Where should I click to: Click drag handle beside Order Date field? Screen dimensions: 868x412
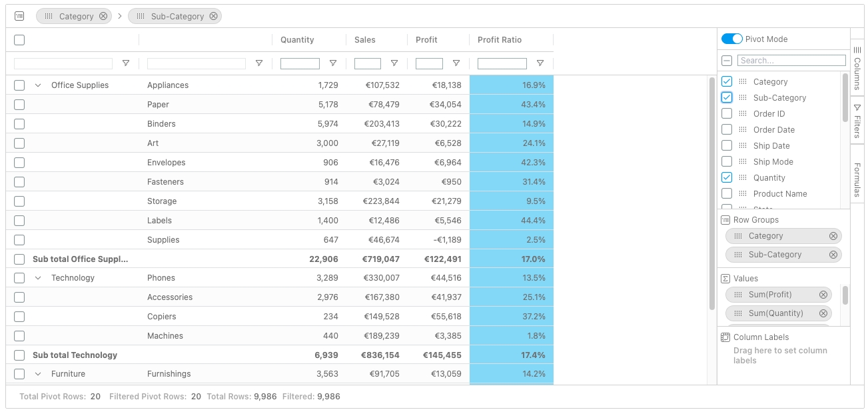coord(743,130)
